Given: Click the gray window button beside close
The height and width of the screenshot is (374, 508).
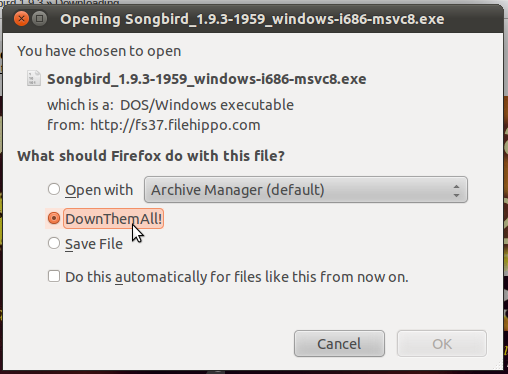Looking at the screenshot, I should click(40, 19).
